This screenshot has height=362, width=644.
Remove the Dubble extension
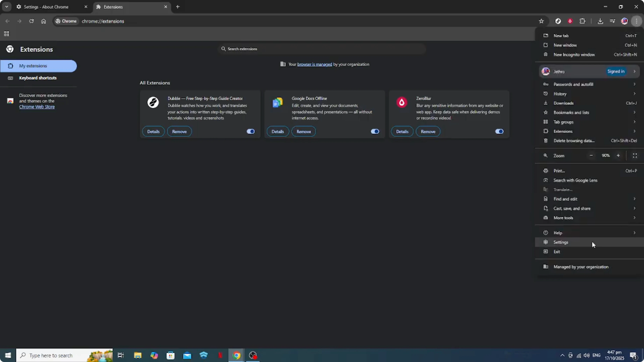(179, 132)
